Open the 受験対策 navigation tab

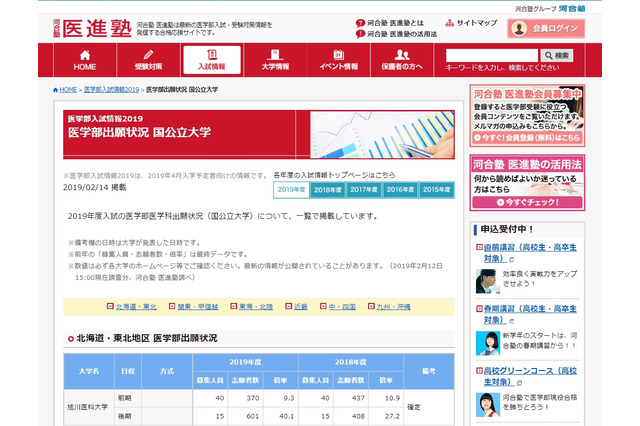149,60
